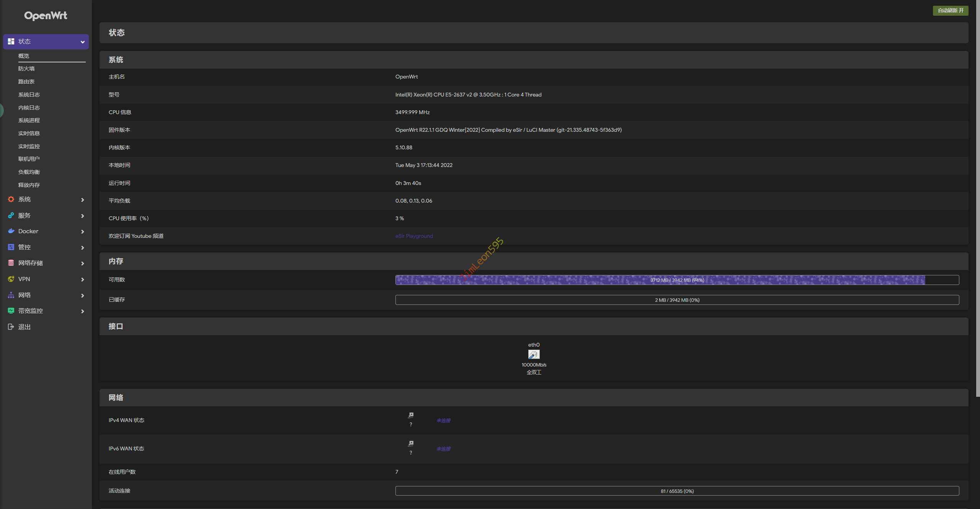The image size is (980, 509).
Task: Click the 网络存储 storage disk icon
Action: pyautogui.click(x=11, y=263)
